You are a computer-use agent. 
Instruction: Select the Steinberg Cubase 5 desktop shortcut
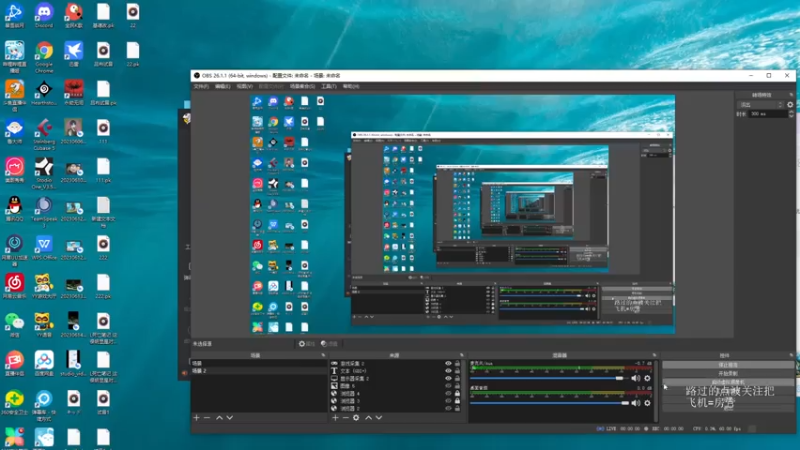(44, 135)
